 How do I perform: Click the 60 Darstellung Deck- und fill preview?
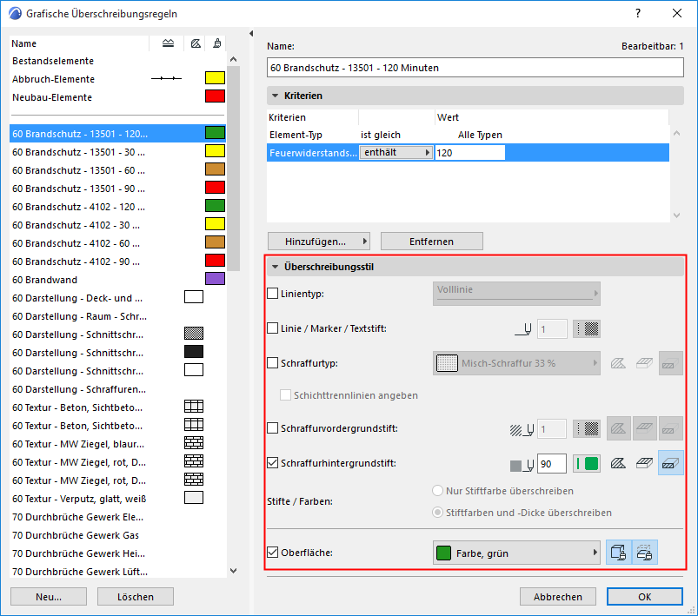[x=194, y=297]
